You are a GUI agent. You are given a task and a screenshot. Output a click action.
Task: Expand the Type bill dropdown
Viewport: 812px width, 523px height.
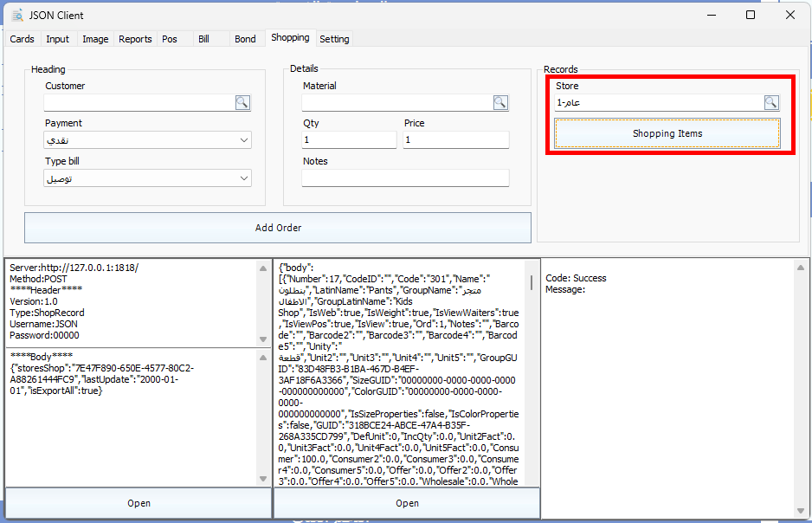[243, 178]
